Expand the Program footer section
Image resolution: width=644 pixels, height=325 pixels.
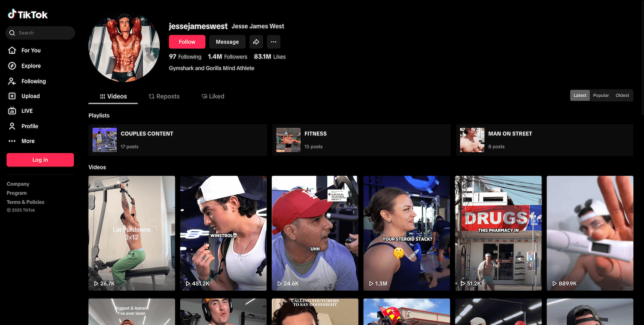point(17,193)
